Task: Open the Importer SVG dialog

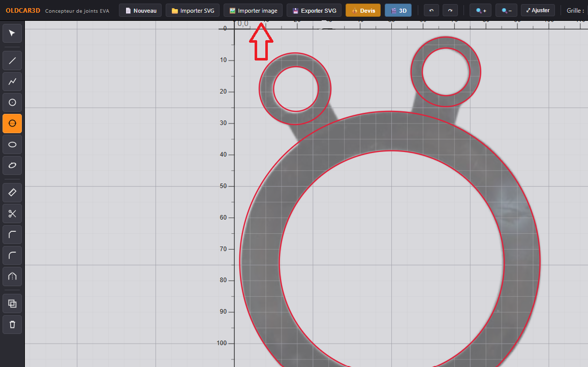Action: [x=193, y=11]
